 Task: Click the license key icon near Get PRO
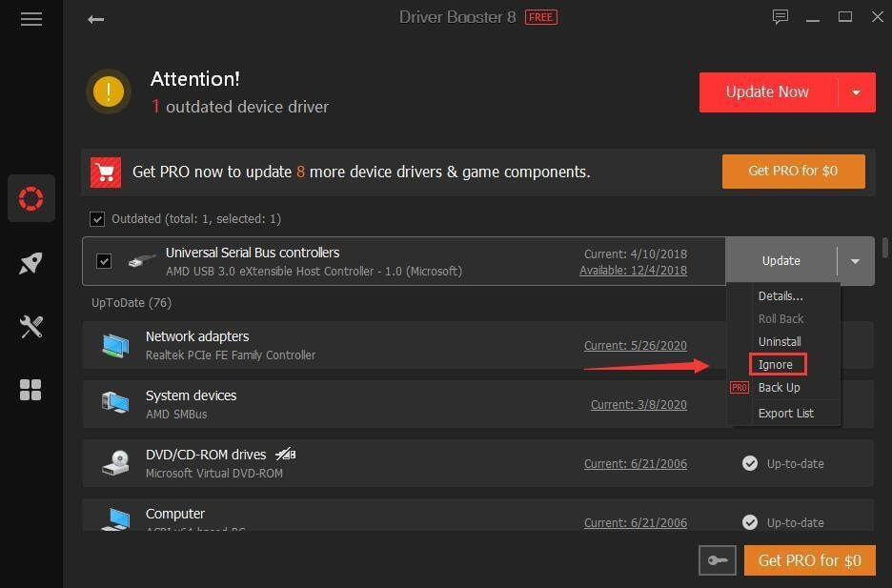coord(717,560)
